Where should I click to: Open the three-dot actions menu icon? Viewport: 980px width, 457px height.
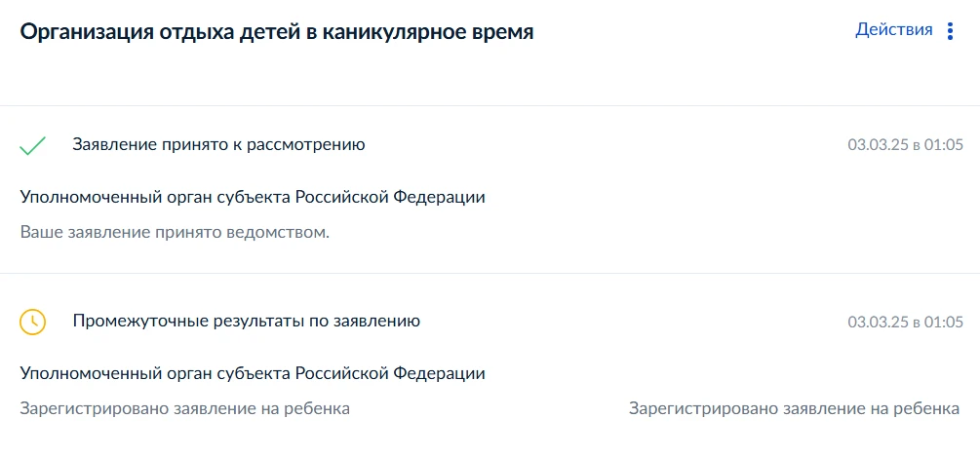(x=951, y=31)
